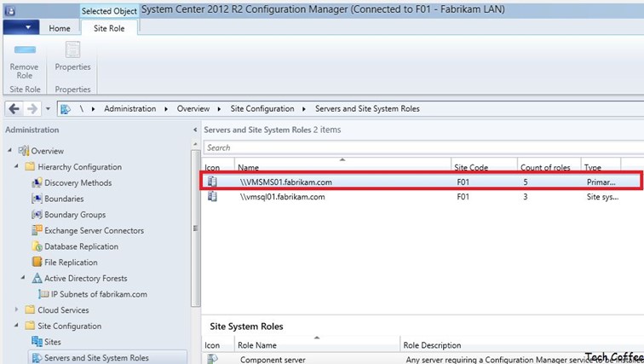Open the blue application menu dropdown
Viewport: 644px width, 364px height.
21,27
